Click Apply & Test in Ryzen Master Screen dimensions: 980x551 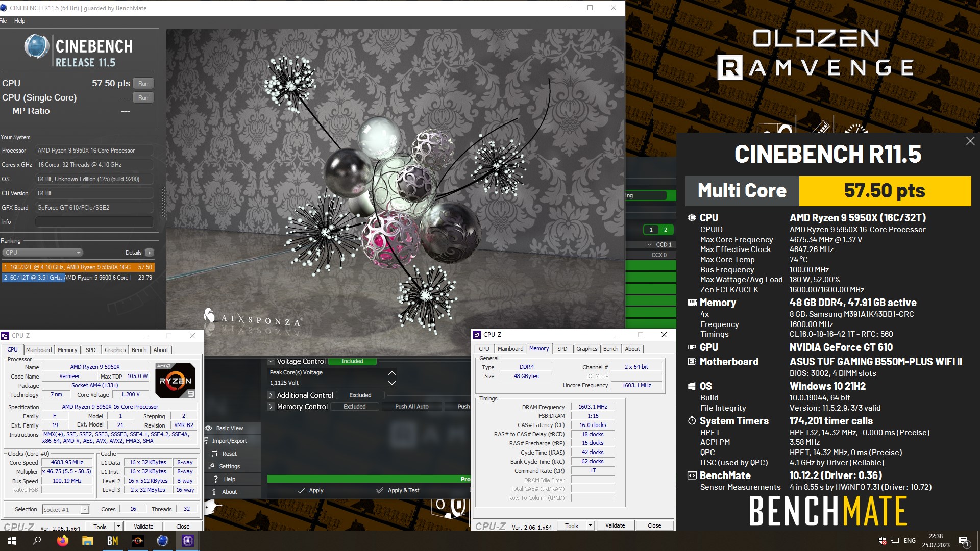tap(398, 490)
